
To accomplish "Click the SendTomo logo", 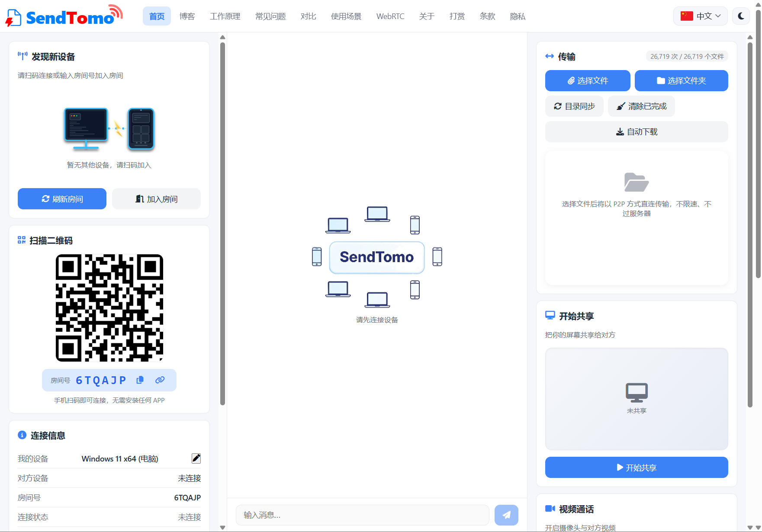I will tap(64, 16).
